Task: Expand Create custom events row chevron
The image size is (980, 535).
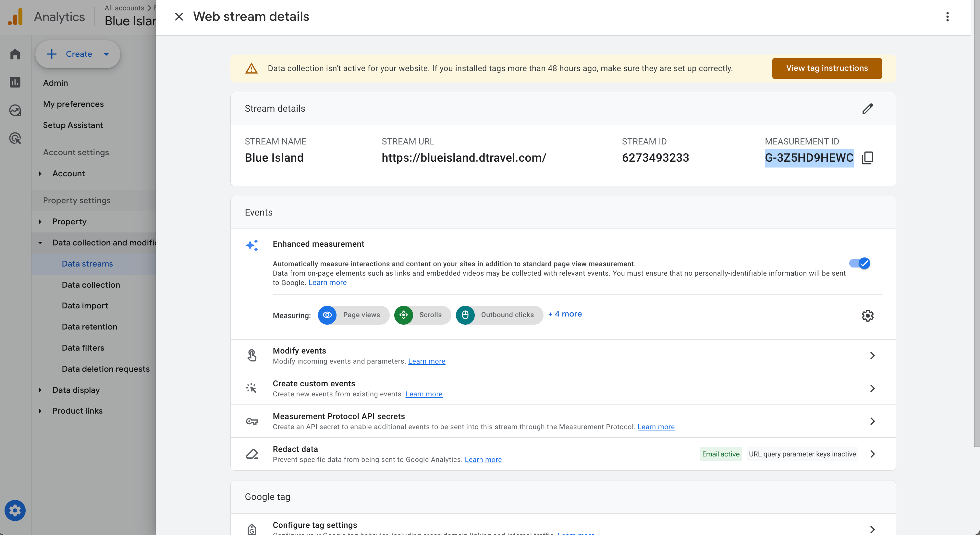Action: click(872, 388)
